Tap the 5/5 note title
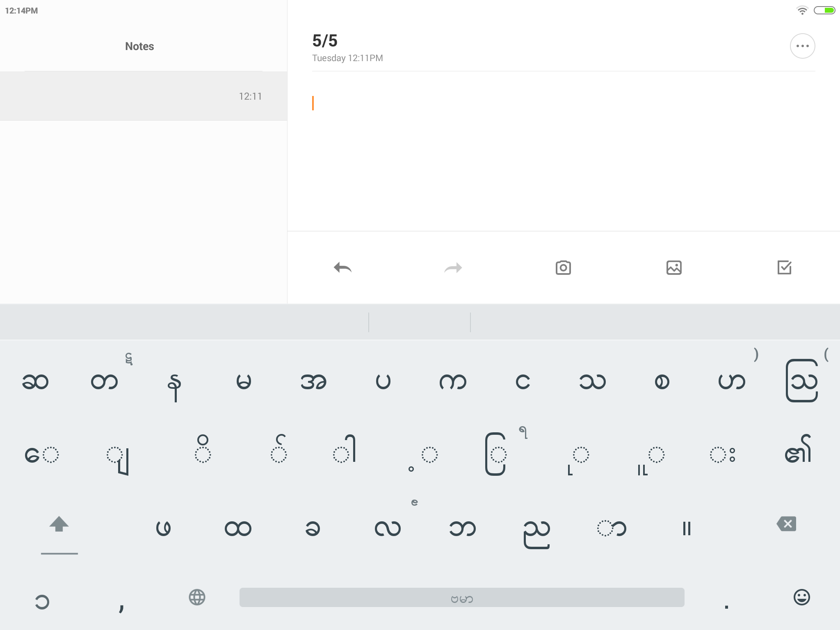840x630 pixels. [325, 41]
